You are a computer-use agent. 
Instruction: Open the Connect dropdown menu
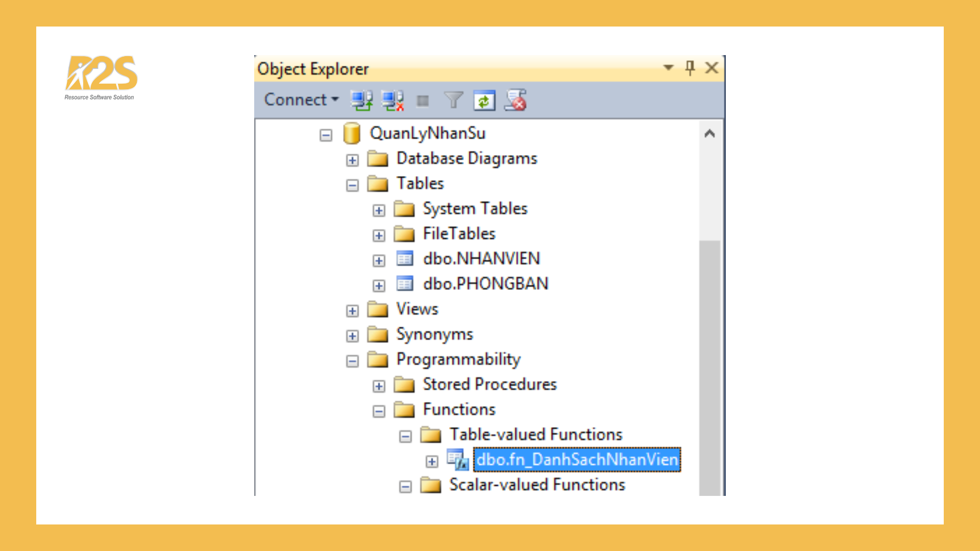click(300, 100)
